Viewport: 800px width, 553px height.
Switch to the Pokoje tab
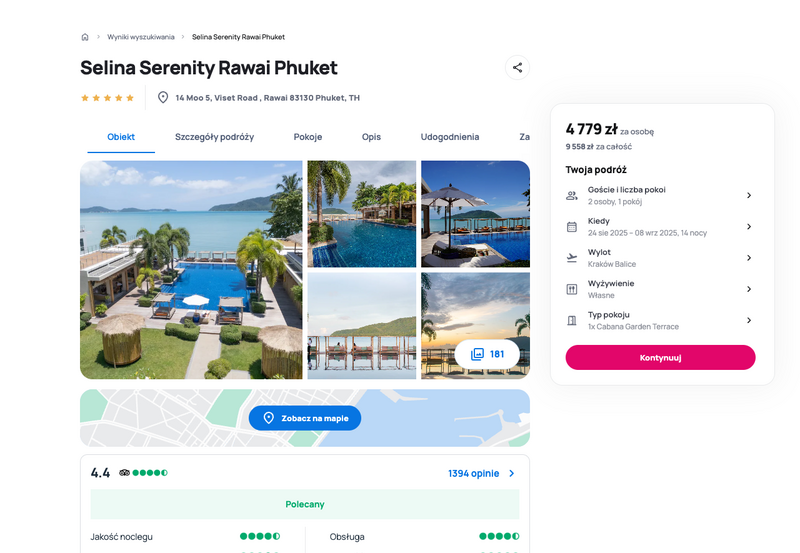(x=308, y=137)
